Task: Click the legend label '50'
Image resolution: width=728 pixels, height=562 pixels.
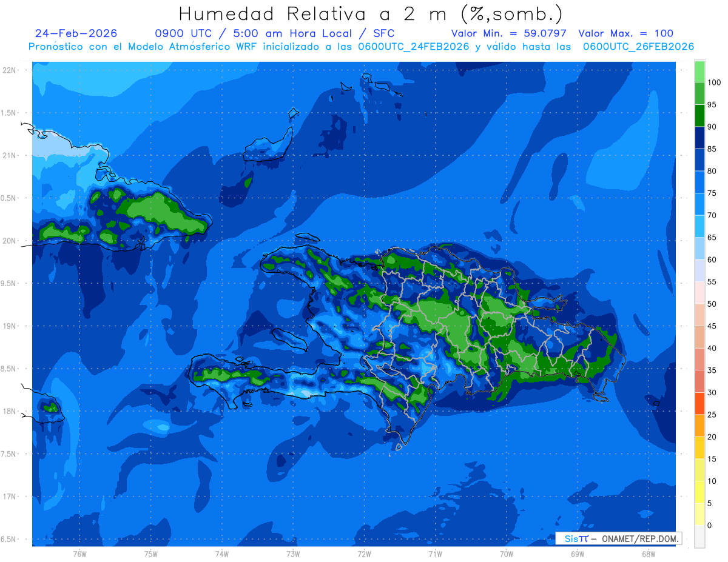Action: (712, 304)
